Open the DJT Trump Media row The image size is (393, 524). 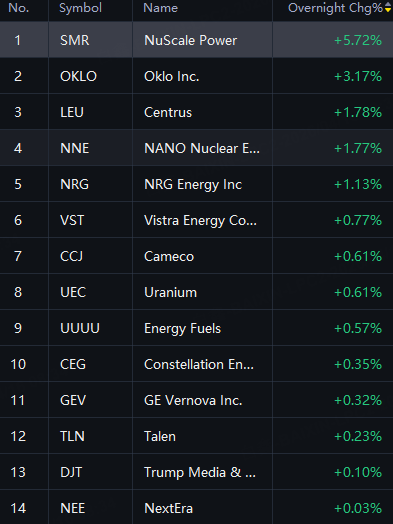[196, 472]
